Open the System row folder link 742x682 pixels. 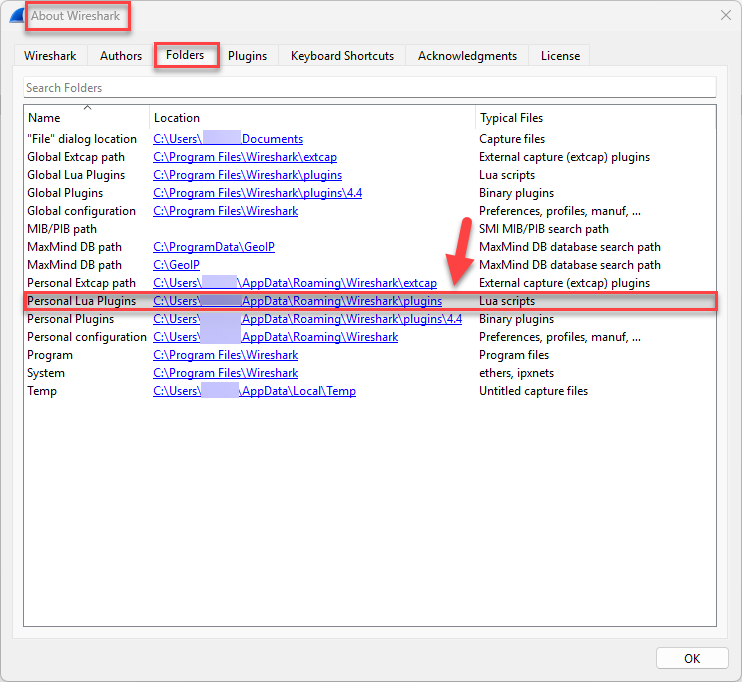point(226,372)
